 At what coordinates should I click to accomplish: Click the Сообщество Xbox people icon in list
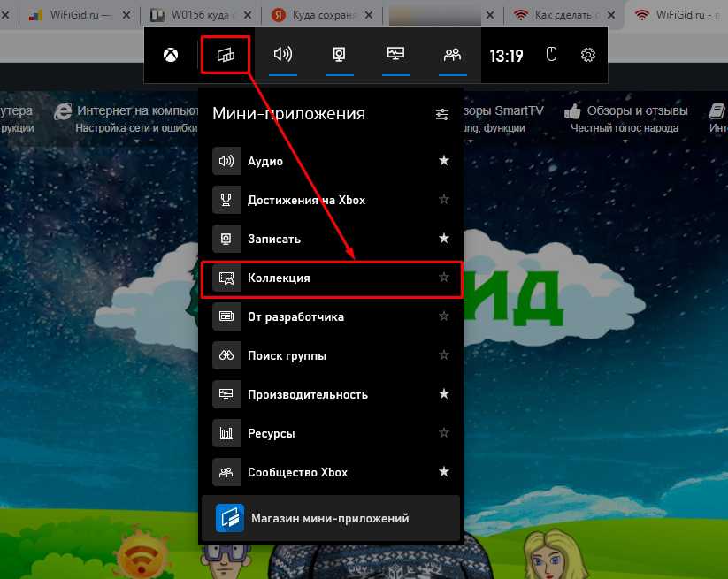[226, 472]
